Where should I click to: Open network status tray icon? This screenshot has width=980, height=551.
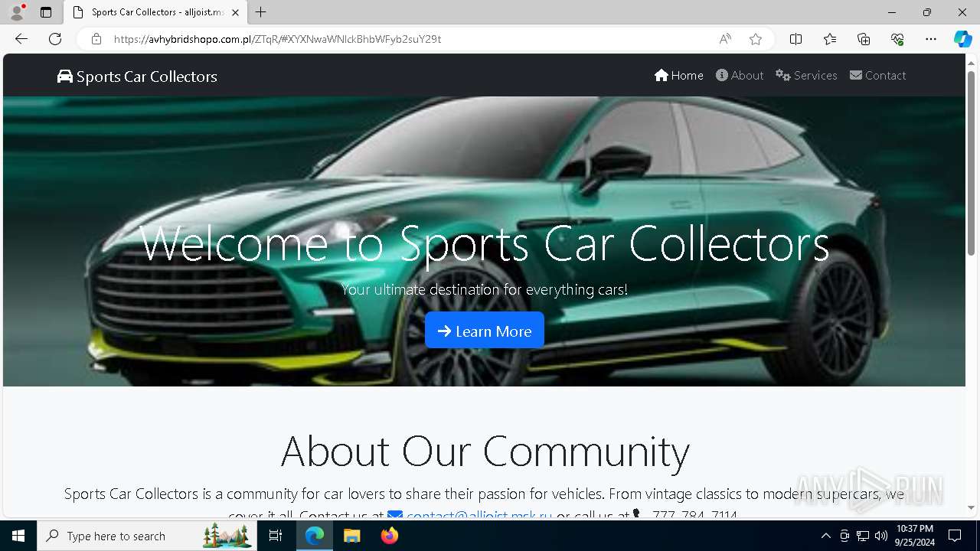pos(863,536)
